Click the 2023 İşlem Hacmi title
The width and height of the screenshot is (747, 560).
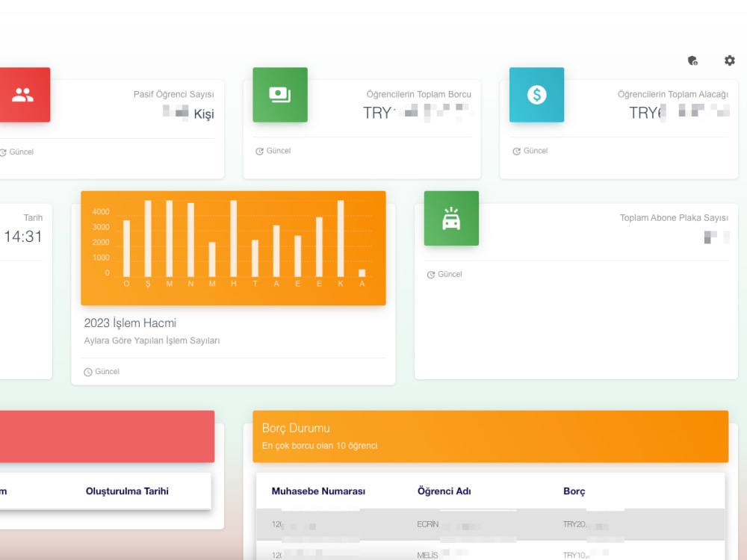(130, 323)
